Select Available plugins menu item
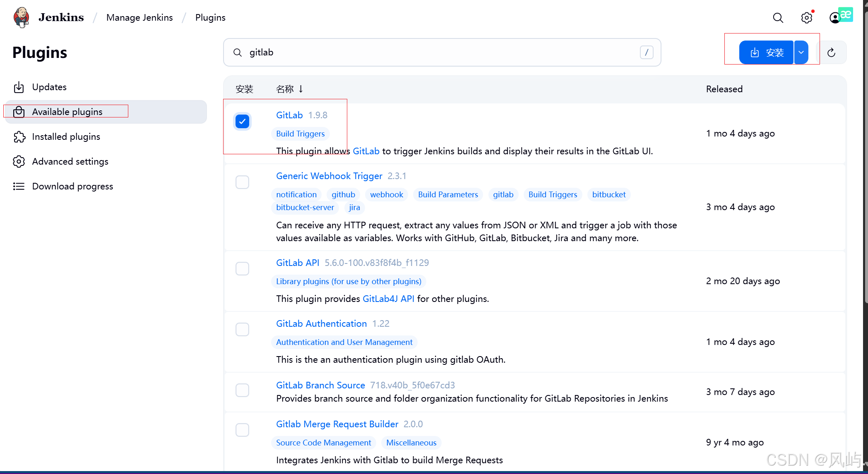Image resolution: width=868 pixels, height=474 pixels. 67,112
